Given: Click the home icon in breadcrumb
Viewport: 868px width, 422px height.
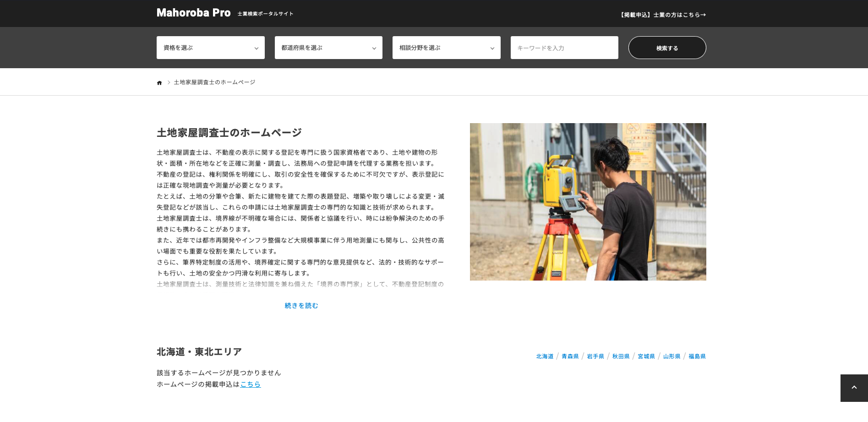Looking at the screenshot, I should click(159, 83).
